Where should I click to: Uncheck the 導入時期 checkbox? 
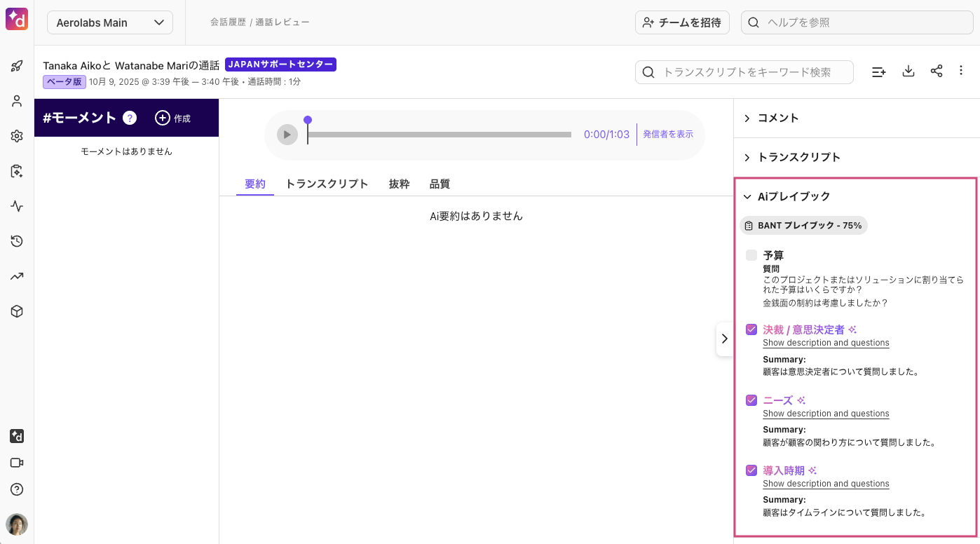(x=751, y=470)
